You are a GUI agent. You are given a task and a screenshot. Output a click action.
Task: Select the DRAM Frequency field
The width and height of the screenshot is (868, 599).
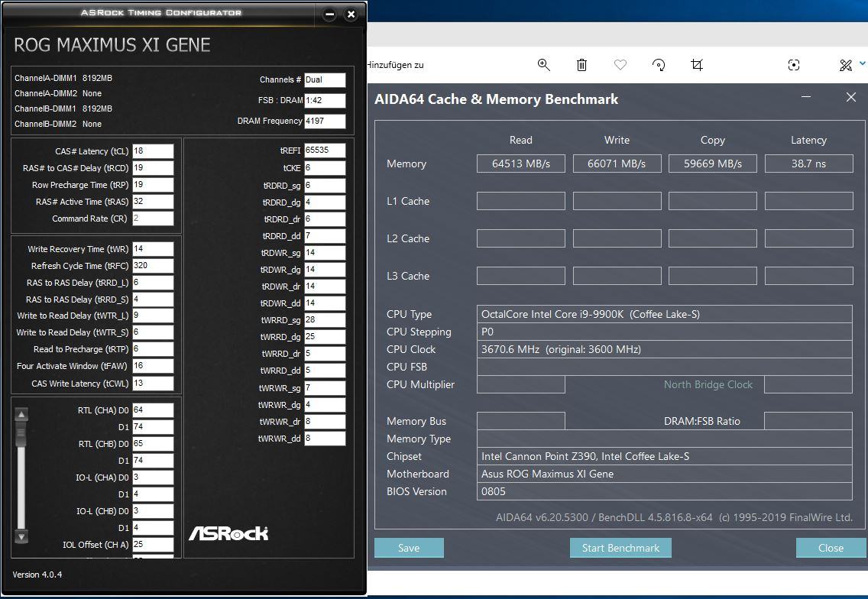click(x=325, y=121)
